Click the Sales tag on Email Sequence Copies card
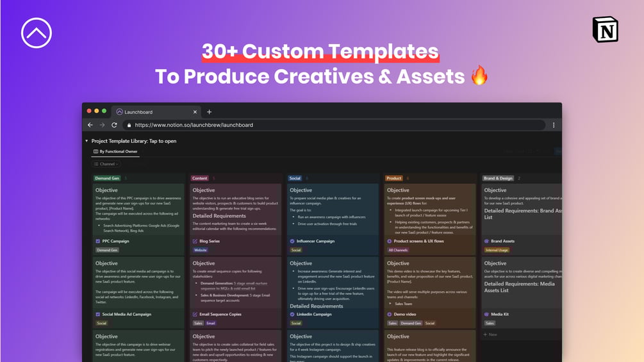The image size is (644, 362). tap(198, 323)
